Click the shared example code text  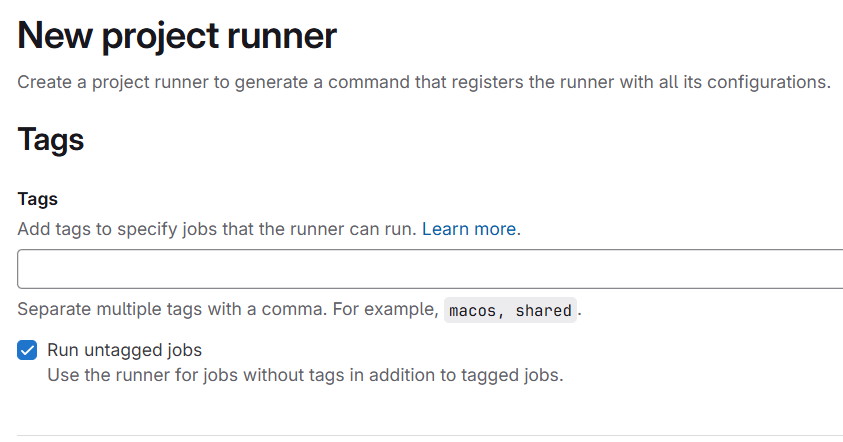(544, 310)
